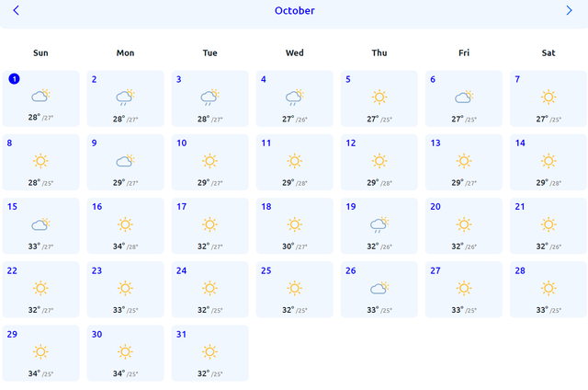Choose the October 28 day cell
This screenshot has width=588, height=390.
click(x=548, y=290)
